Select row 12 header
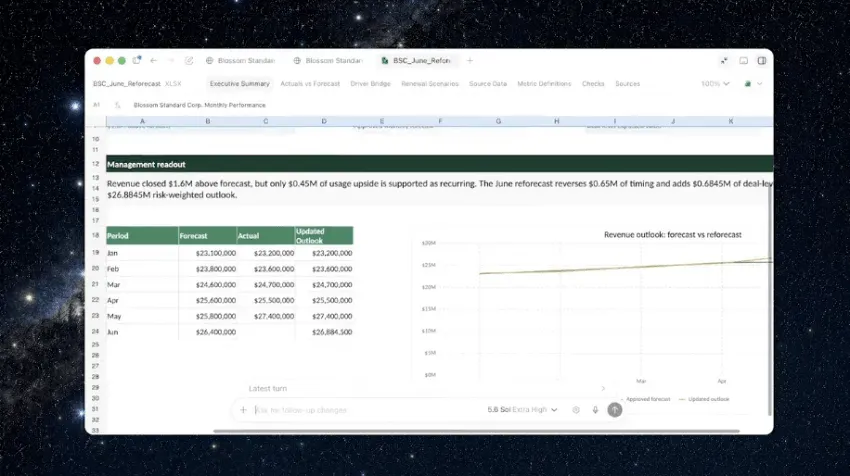Viewport: 850px width, 476px height. coord(95,164)
